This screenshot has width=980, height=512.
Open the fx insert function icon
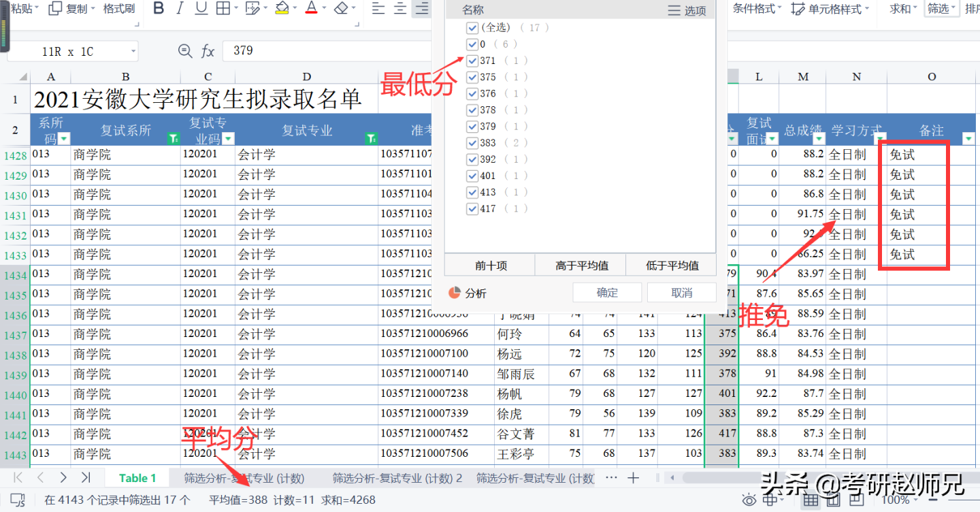click(x=208, y=50)
